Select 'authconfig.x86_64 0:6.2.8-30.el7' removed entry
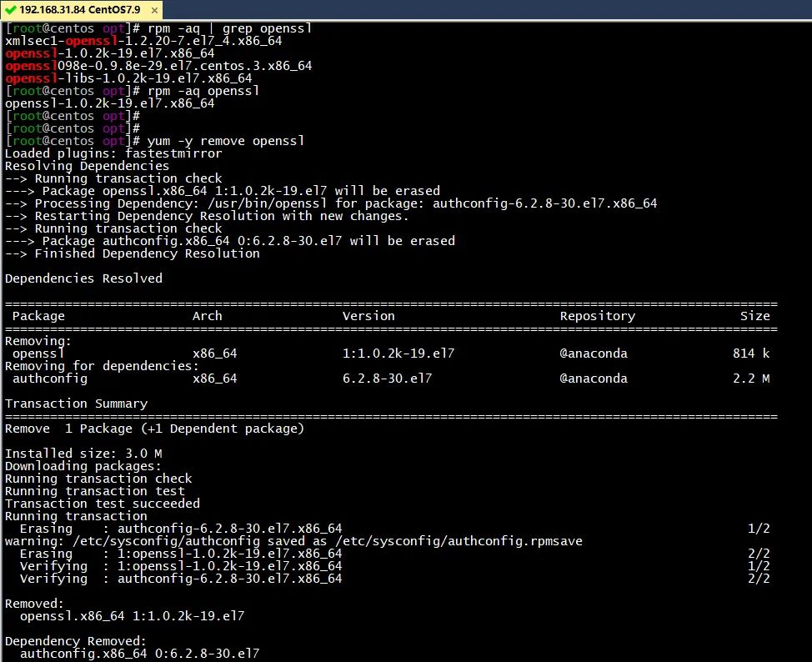The width and height of the screenshot is (812, 662). point(139,654)
